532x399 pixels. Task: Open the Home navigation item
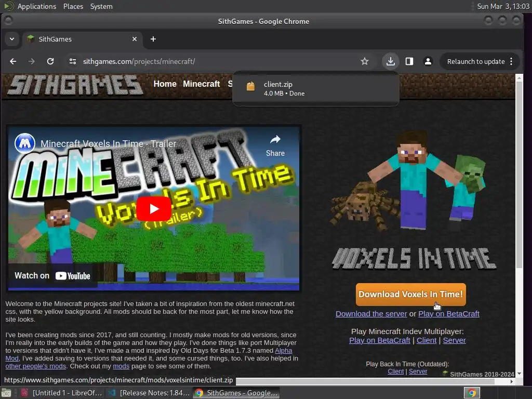[165, 84]
